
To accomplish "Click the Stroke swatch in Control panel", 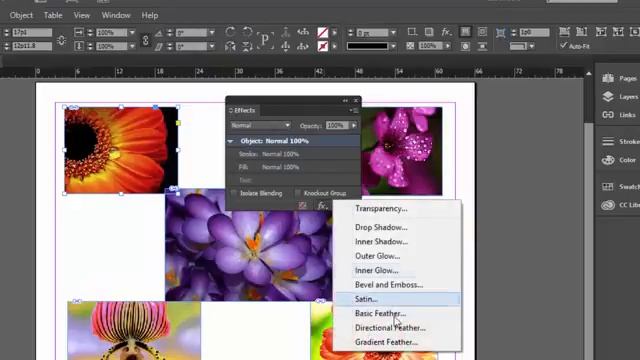I will 322,47.
